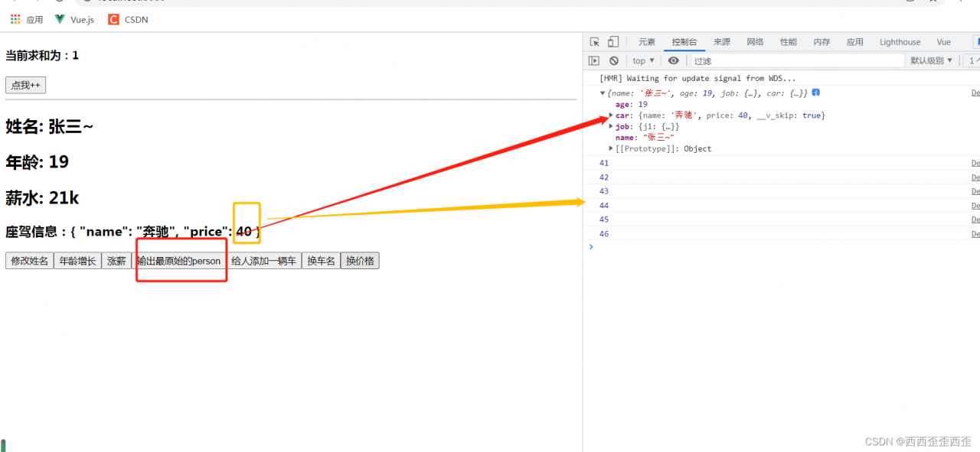Screen dimensions: 980x452
Task: Open the 默认级别 log level dropdown
Action: 931,60
